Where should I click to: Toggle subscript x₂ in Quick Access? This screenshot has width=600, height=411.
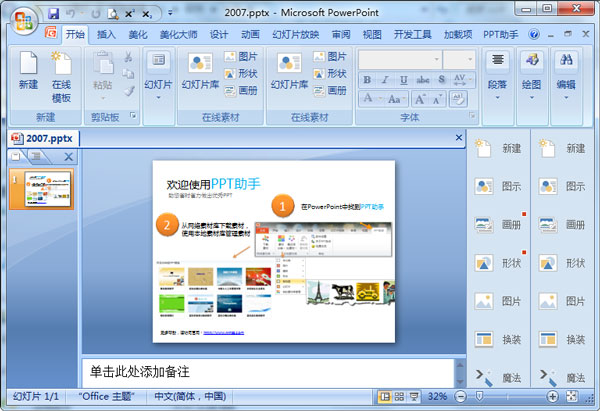147,14
